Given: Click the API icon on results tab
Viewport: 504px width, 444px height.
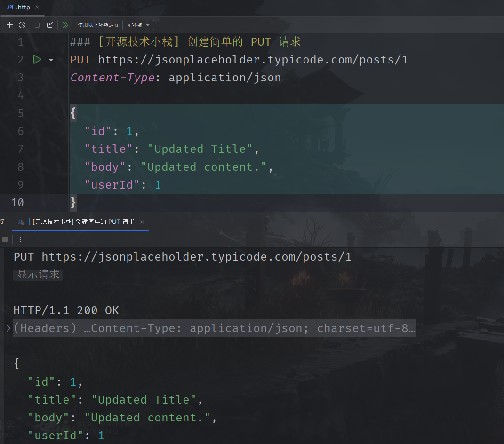Looking at the screenshot, I should coord(22,222).
